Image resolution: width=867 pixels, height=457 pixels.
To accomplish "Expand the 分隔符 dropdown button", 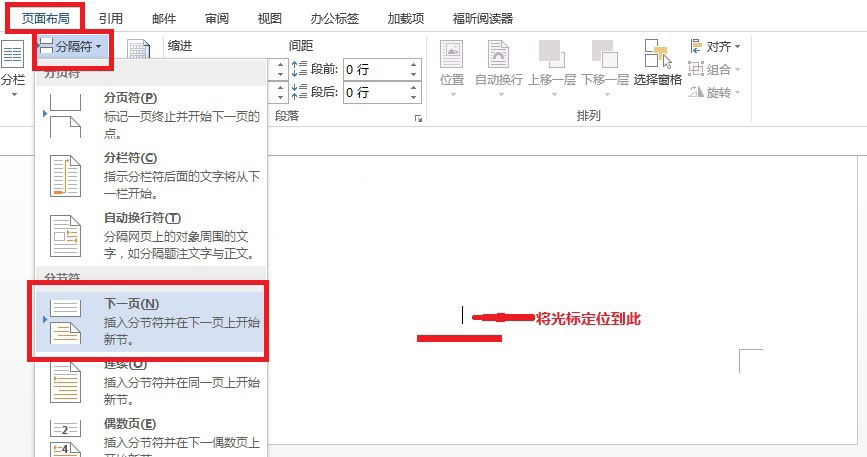I will click(x=72, y=46).
